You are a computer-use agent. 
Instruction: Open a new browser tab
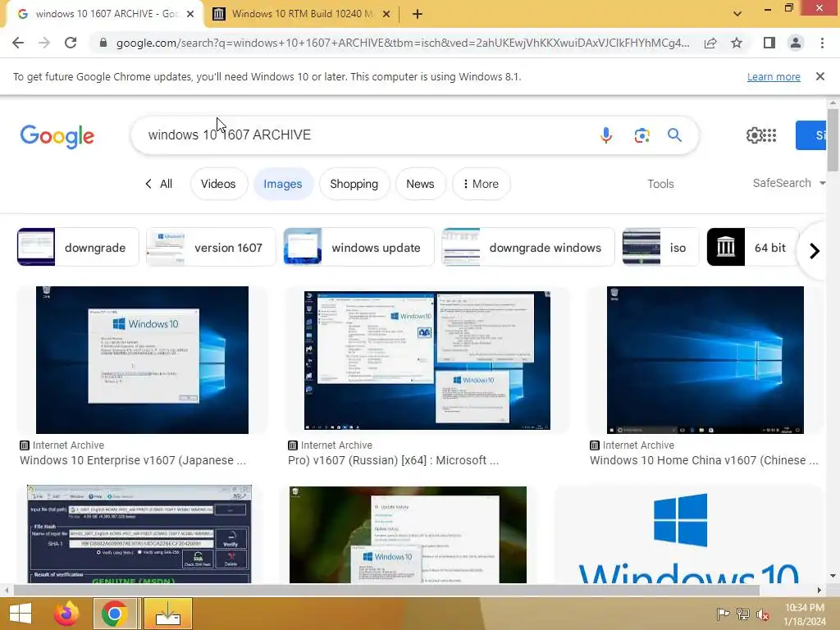418,14
